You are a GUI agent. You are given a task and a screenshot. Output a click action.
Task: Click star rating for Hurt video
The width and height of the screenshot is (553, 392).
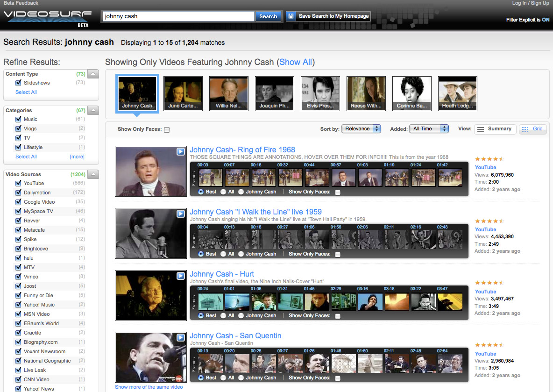pos(489,283)
